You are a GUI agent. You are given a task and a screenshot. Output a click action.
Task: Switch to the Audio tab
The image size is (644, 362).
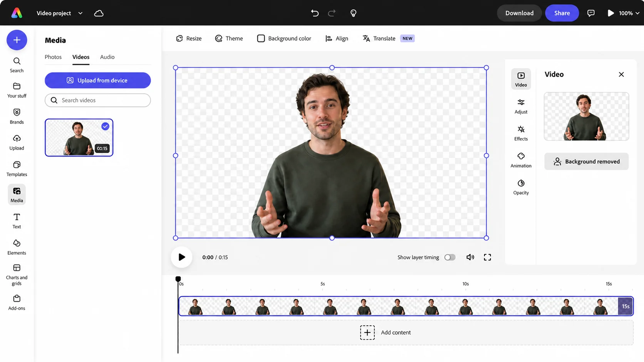point(107,57)
